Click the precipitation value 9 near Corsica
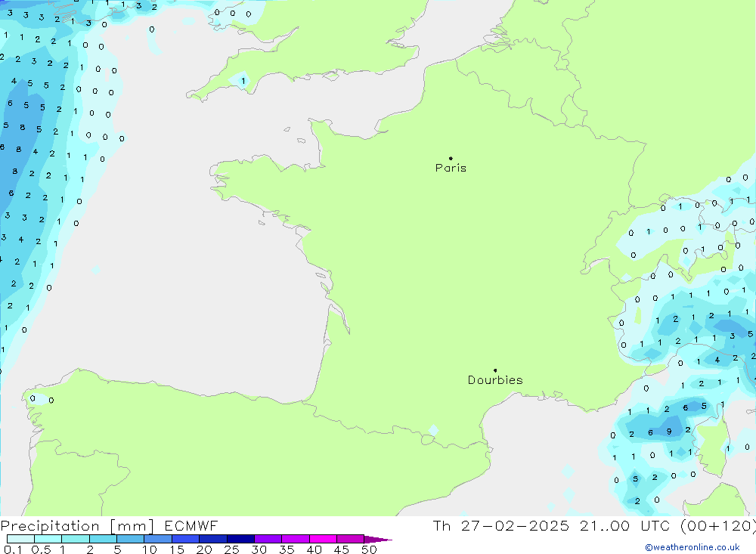The image size is (756, 554). (669, 432)
